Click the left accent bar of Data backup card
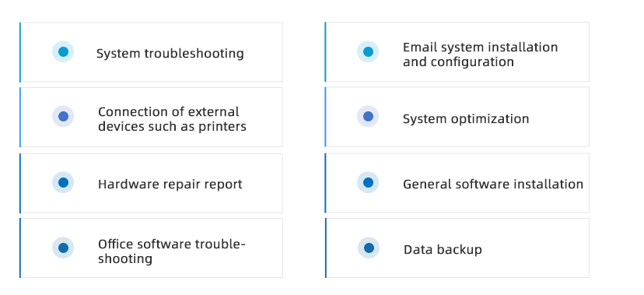Image resolution: width=644 pixels, height=295 pixels. coord(326,248)
